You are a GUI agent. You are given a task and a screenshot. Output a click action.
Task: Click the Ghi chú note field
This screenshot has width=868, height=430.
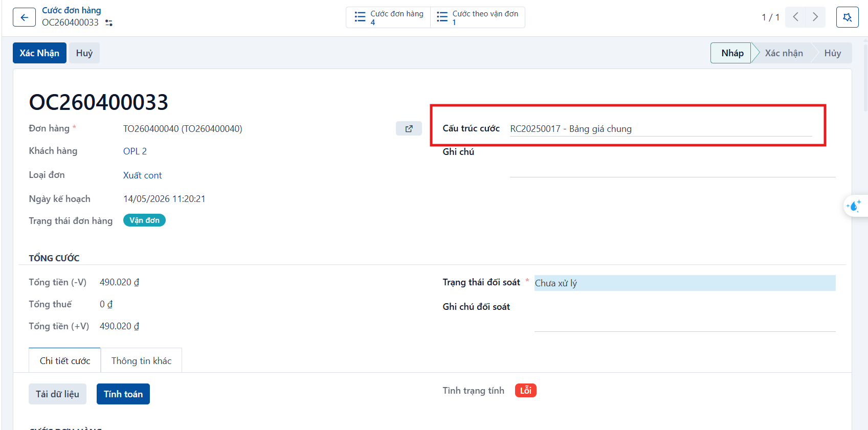tap(673, 162)
